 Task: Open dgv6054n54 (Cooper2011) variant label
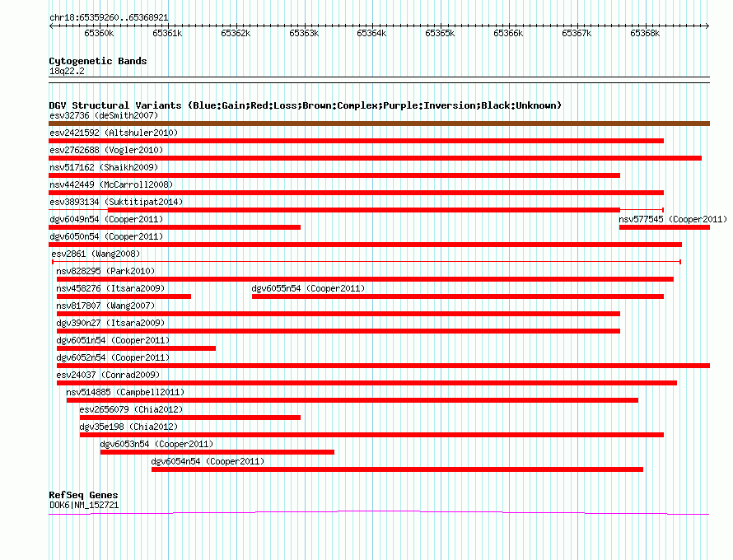point(208,461)
